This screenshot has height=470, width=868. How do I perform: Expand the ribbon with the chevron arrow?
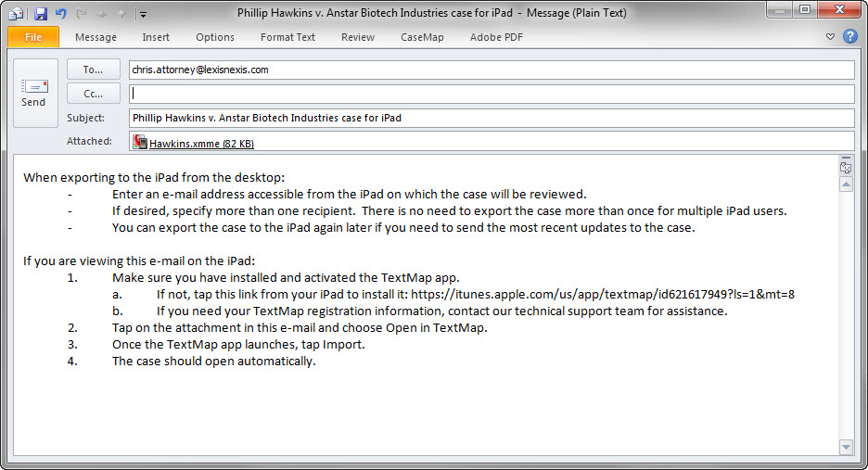point(830,36)
